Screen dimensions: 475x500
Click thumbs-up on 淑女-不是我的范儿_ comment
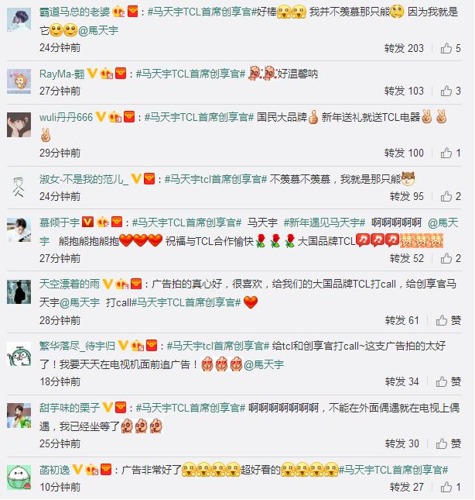[446, 196]
